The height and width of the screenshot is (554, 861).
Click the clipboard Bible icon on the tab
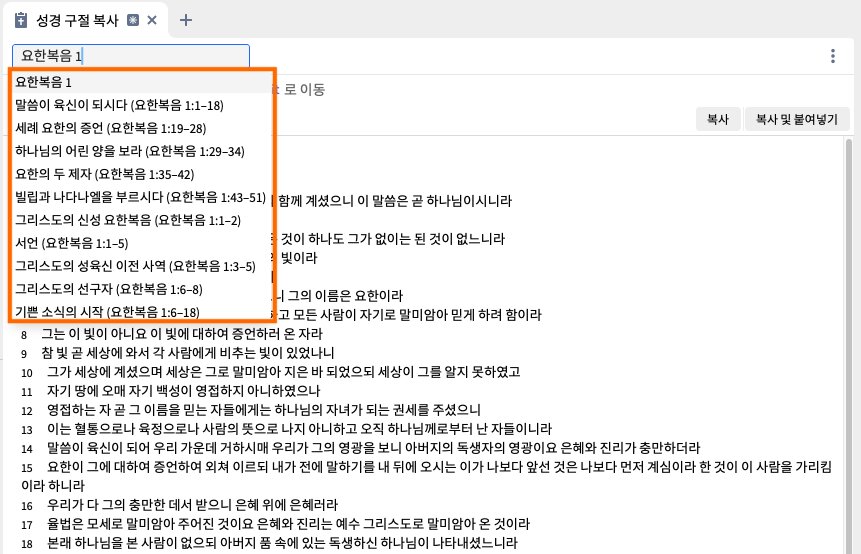pos(21,20)
